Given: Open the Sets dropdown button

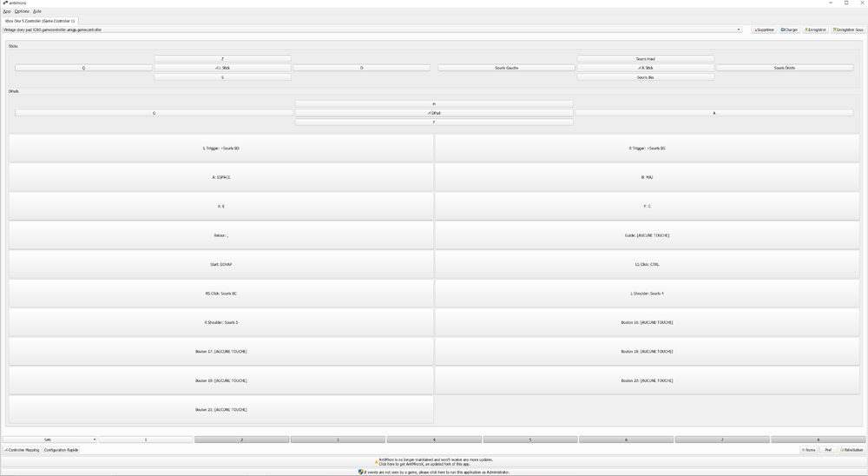Looking at the screenshot, I should (49, 440).
